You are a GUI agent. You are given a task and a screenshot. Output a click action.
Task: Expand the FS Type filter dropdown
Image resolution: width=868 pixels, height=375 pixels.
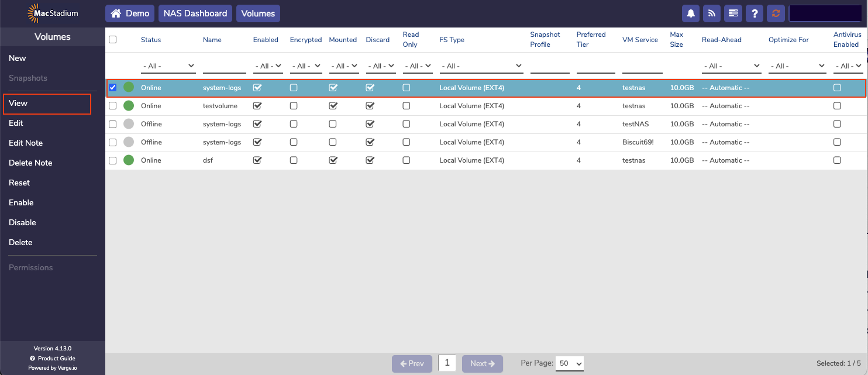(x=481, y=66)
